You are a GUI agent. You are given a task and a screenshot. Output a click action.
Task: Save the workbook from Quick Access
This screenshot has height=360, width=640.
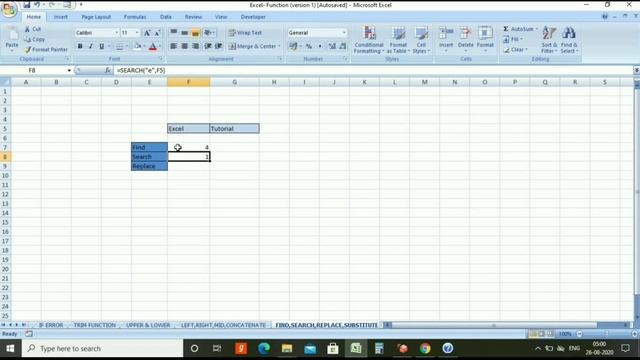pos(27,5)
